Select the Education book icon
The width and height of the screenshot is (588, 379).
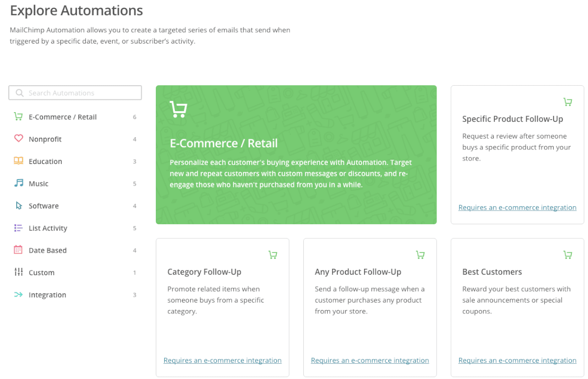click(x=18, y=161)
